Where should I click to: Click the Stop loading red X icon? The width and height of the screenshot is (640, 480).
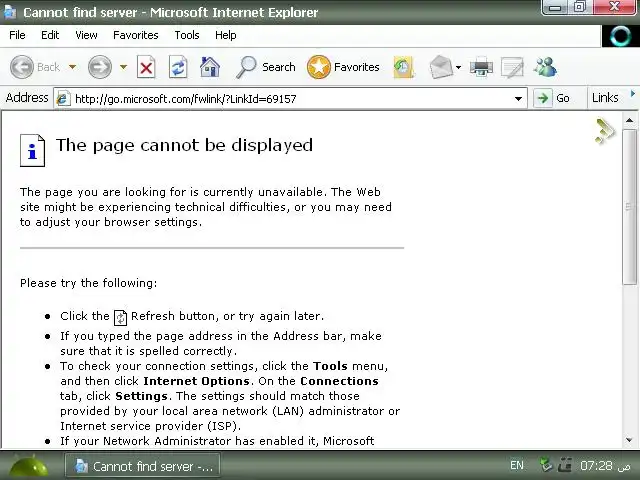click(x=146, y=67)
